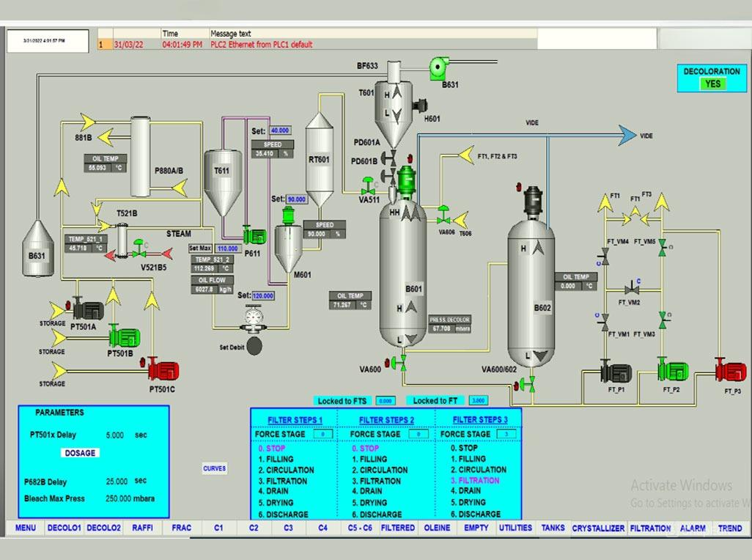Toggle the DECOLORATION YES indicator
Screen dimensions: 752x560
click(x=712, y=84)
